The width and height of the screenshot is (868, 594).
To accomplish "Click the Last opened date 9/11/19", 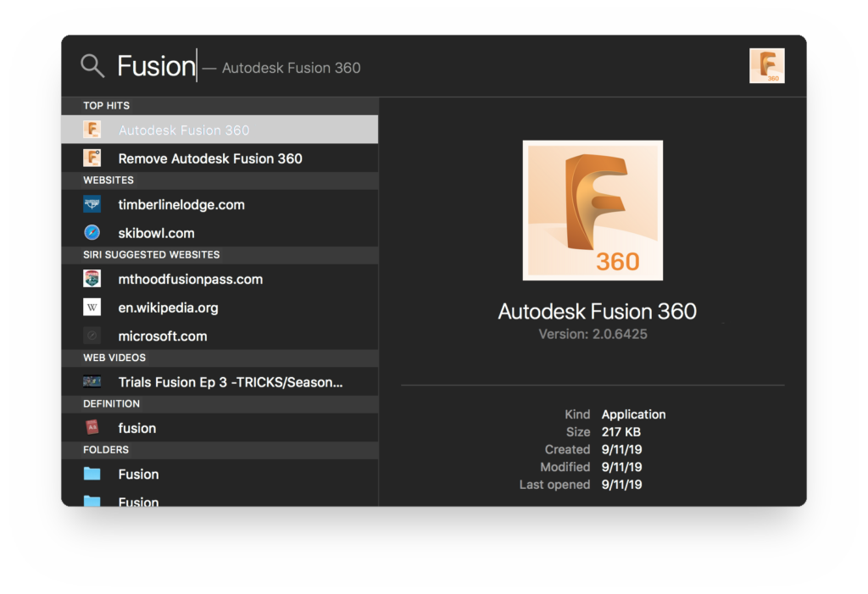I will 621,485.
